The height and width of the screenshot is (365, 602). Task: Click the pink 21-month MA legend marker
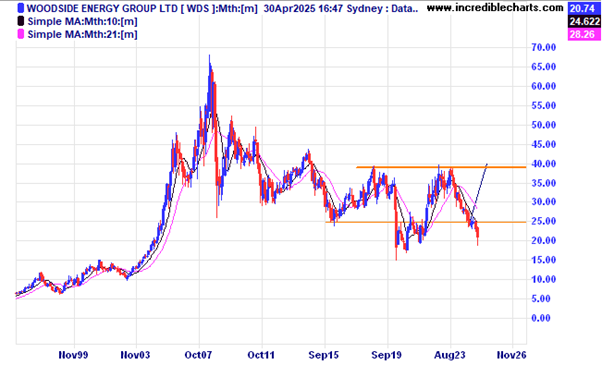(x=21, y=34)
